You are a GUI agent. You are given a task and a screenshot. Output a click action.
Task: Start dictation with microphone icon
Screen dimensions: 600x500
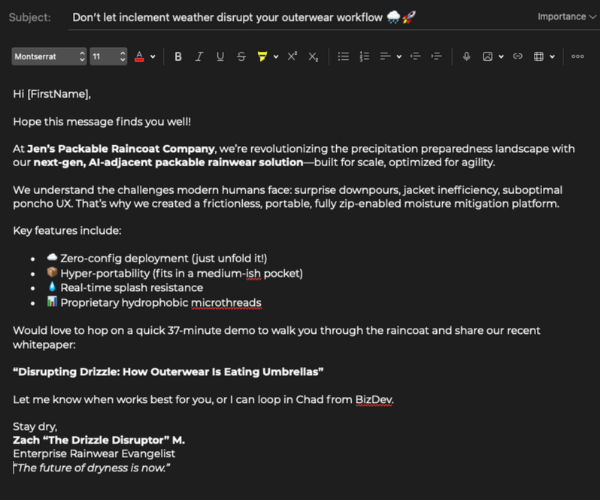(x=466, y=57)
